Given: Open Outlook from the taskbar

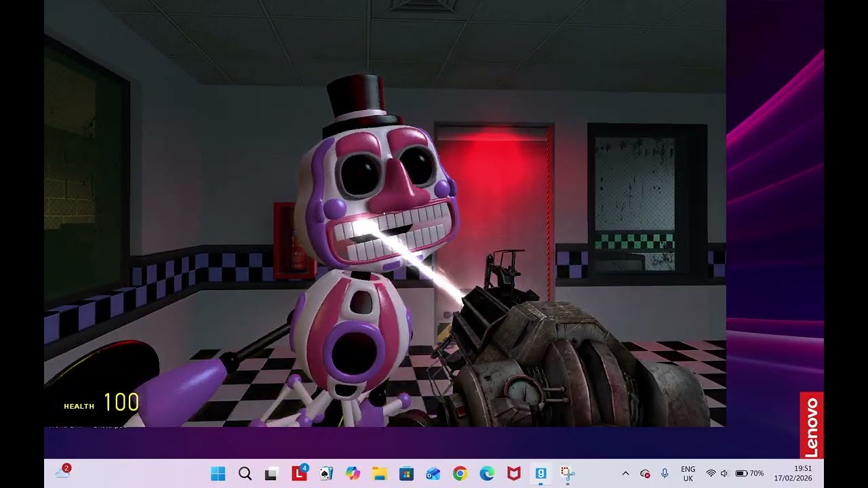Looking at the screenshot, I should click(x=433, y=474).
